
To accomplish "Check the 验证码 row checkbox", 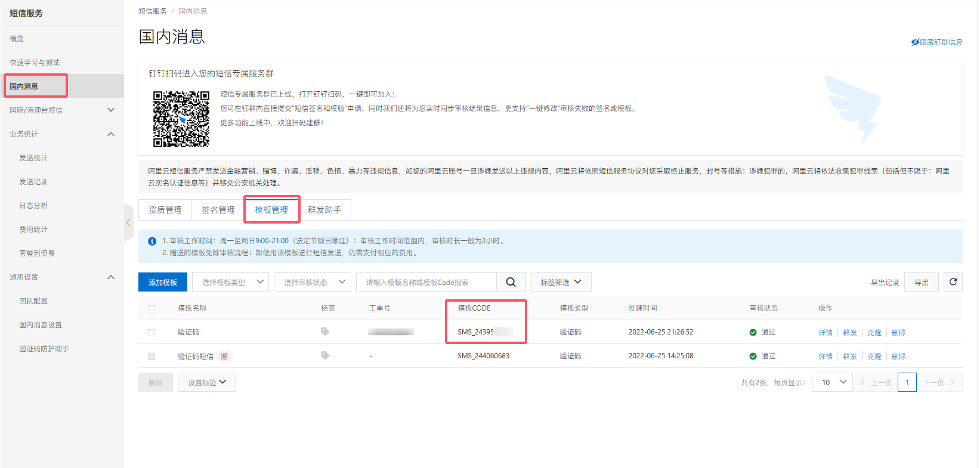I will [x=152, y=332].
